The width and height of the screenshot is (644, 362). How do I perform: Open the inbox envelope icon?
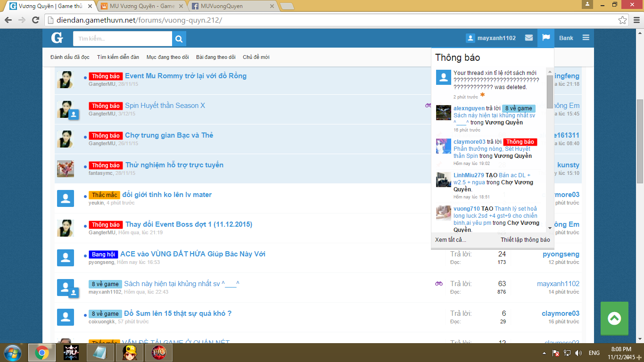pos(529,38)
